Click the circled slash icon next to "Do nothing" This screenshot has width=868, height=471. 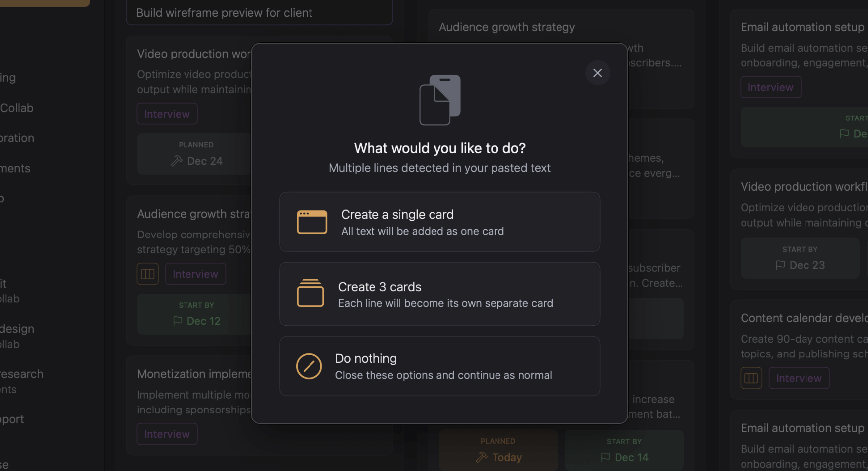[309, 366]
